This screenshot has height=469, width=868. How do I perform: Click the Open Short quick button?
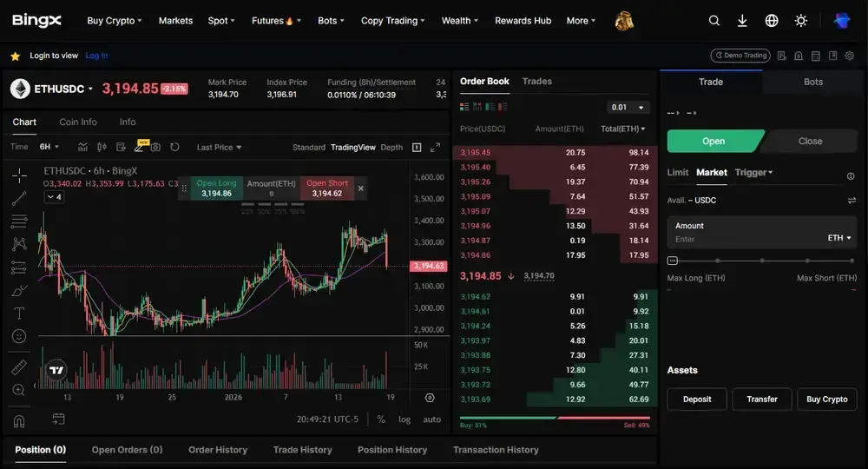(327, 188)
